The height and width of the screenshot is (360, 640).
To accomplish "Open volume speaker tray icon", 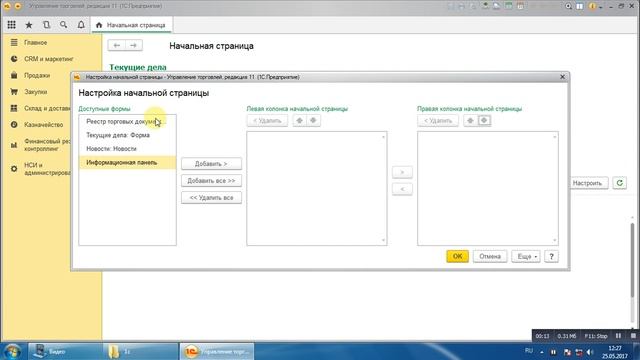I will (x=589, y=352).
